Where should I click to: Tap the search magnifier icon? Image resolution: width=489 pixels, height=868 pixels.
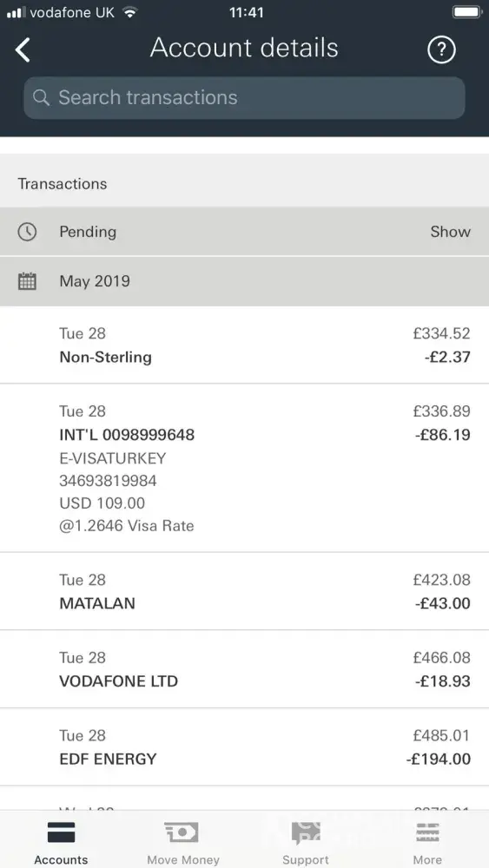pos(41,97)
